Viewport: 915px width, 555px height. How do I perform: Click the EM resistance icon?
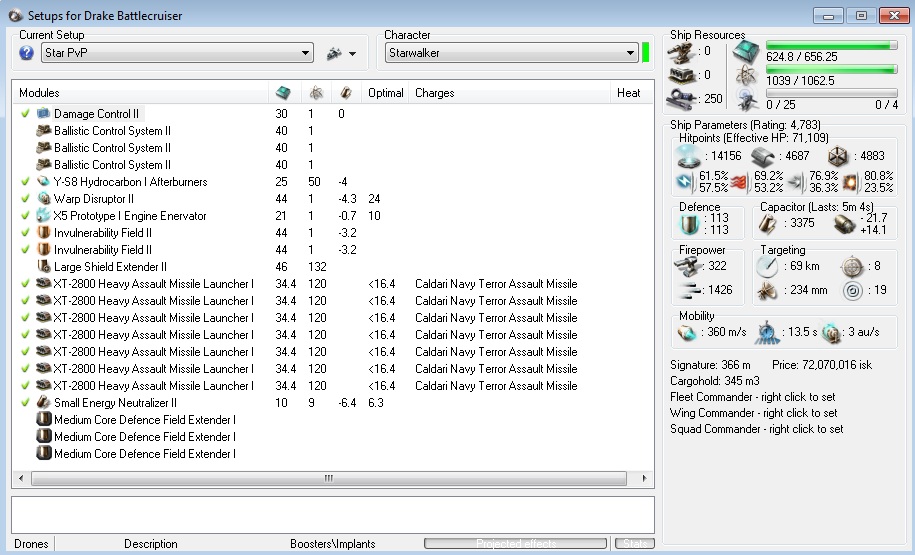click(686, 182)
